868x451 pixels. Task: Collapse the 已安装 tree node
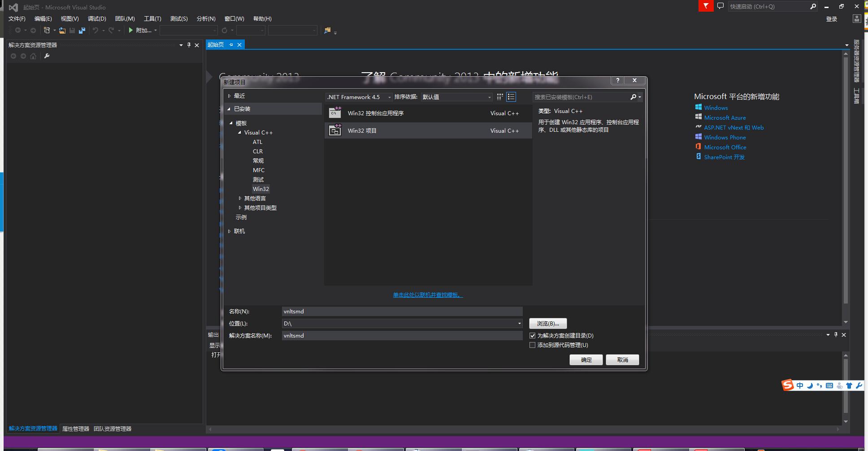click(x=229, y=109)
